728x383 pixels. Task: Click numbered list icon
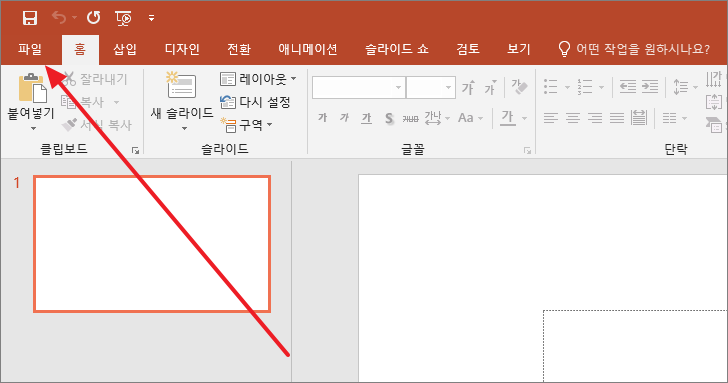coord(585,87)
